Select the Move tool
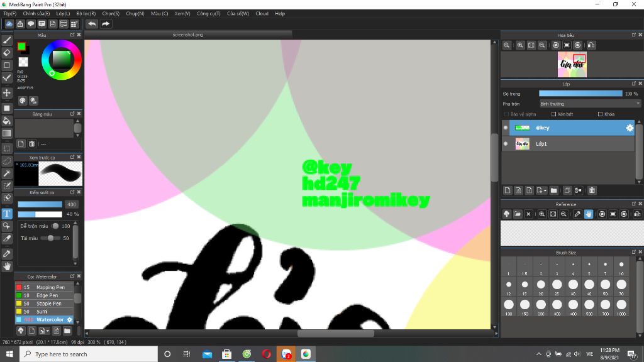 click(x=6, y=93)
